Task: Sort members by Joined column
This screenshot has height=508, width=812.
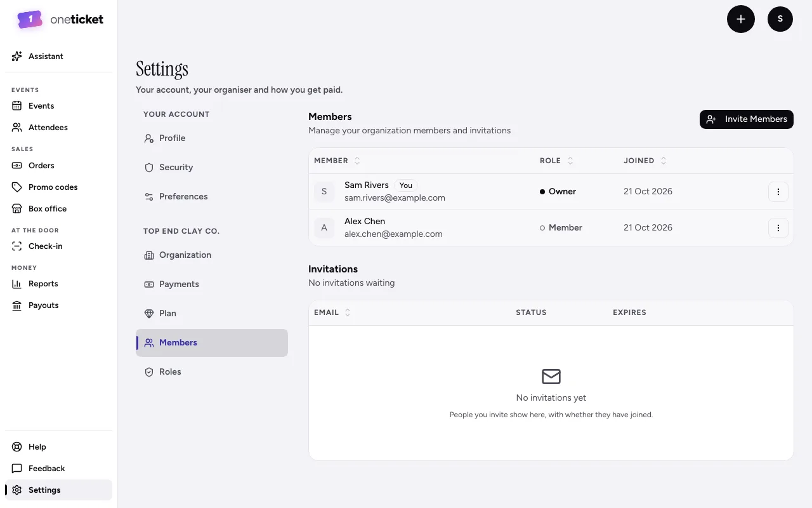Action: click(645, 161)
